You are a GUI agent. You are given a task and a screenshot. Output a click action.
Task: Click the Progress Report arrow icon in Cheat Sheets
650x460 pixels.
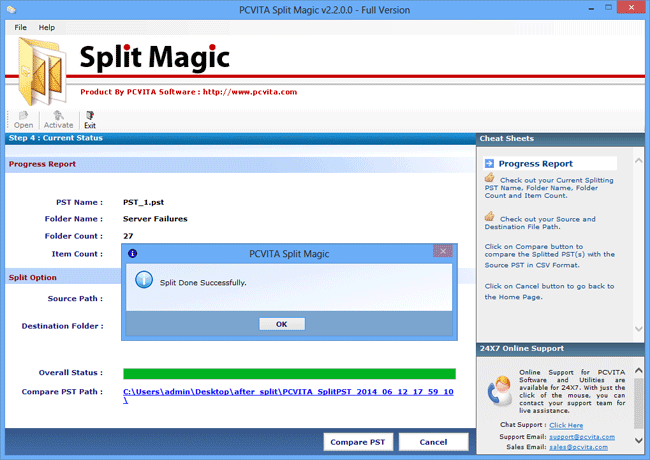[489, 164]
